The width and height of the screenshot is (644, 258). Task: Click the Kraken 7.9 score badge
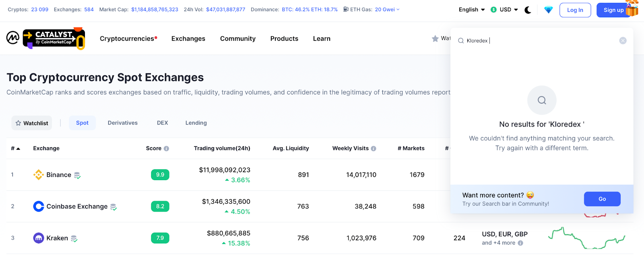click(x=160, y=238)
